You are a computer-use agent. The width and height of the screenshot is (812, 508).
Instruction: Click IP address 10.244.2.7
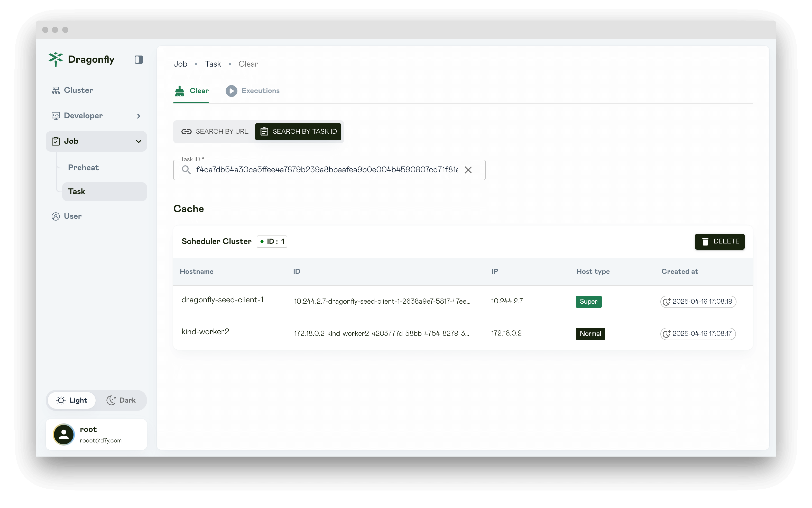coord(507,301)
